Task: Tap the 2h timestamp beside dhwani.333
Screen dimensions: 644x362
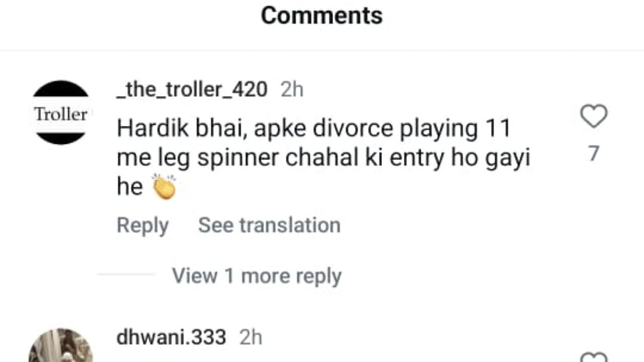Action: click(251, 337)
